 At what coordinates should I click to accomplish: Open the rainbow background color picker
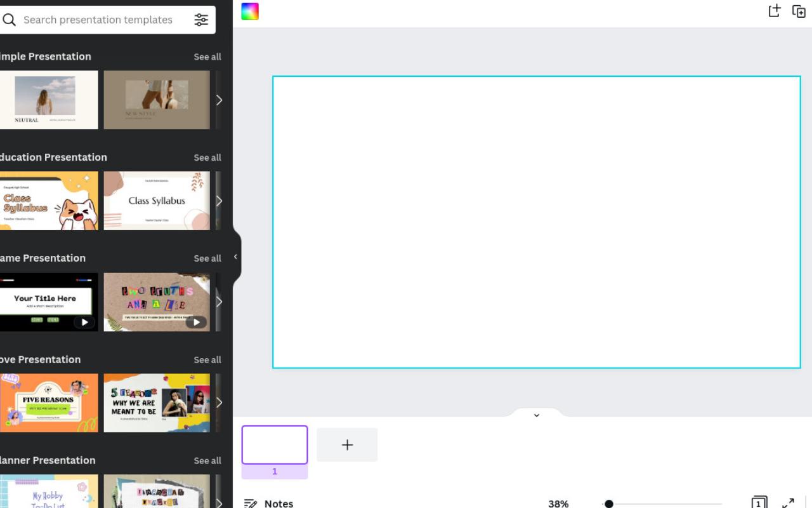pos(250,11)
